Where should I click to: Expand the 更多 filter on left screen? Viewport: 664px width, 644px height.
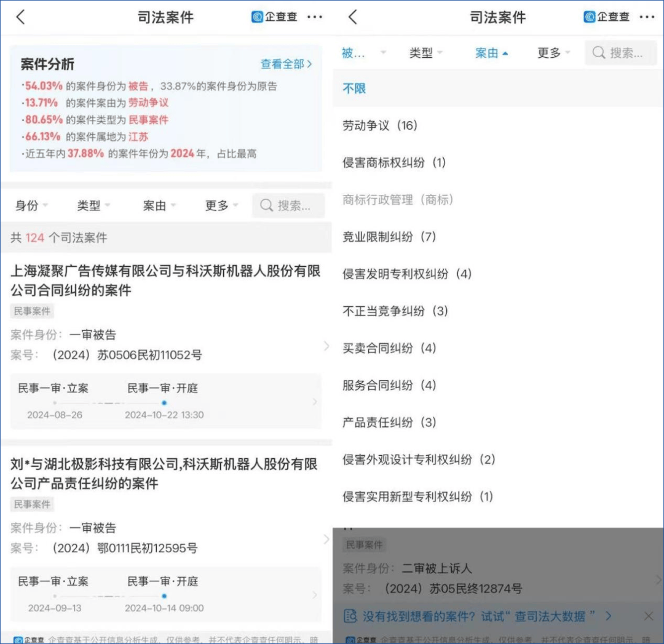point(221,205)
